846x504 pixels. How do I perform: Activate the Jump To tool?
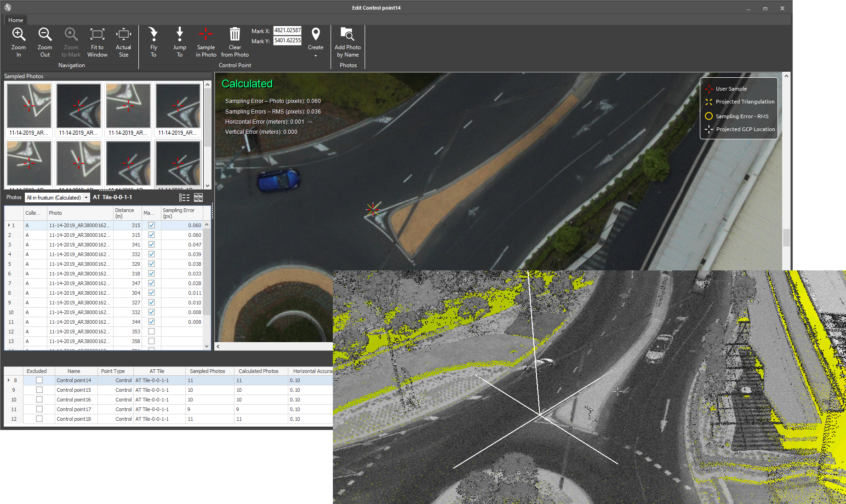(180, 42)
